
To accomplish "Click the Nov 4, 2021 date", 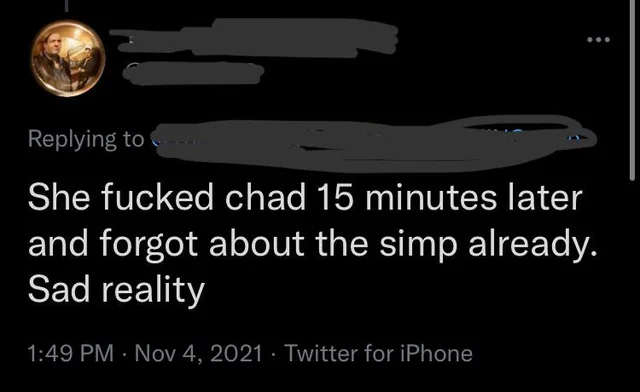I will pos(198,353).
